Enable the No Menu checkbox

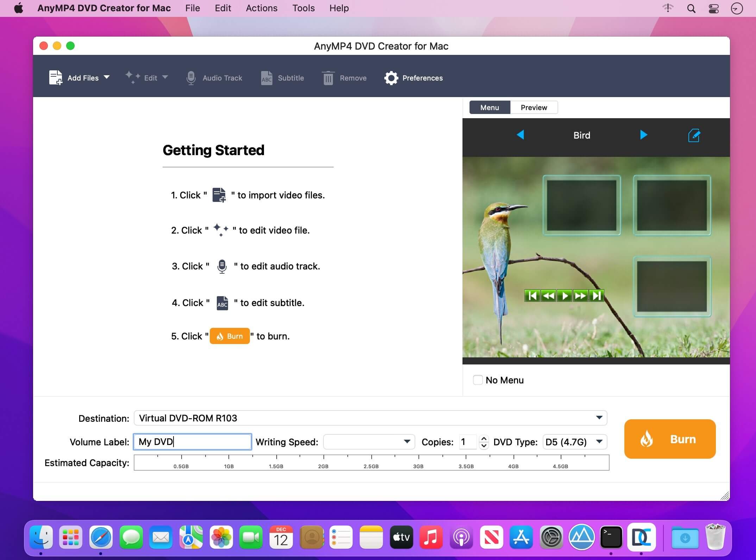point(478,380)
